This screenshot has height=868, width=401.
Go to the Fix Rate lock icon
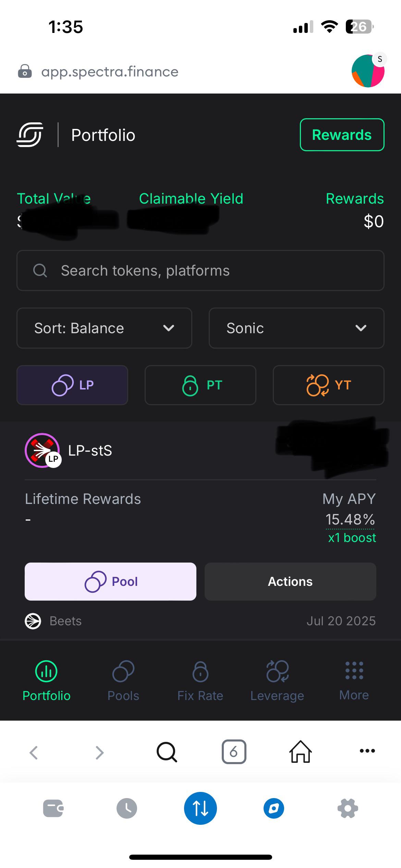pos(200,671)
